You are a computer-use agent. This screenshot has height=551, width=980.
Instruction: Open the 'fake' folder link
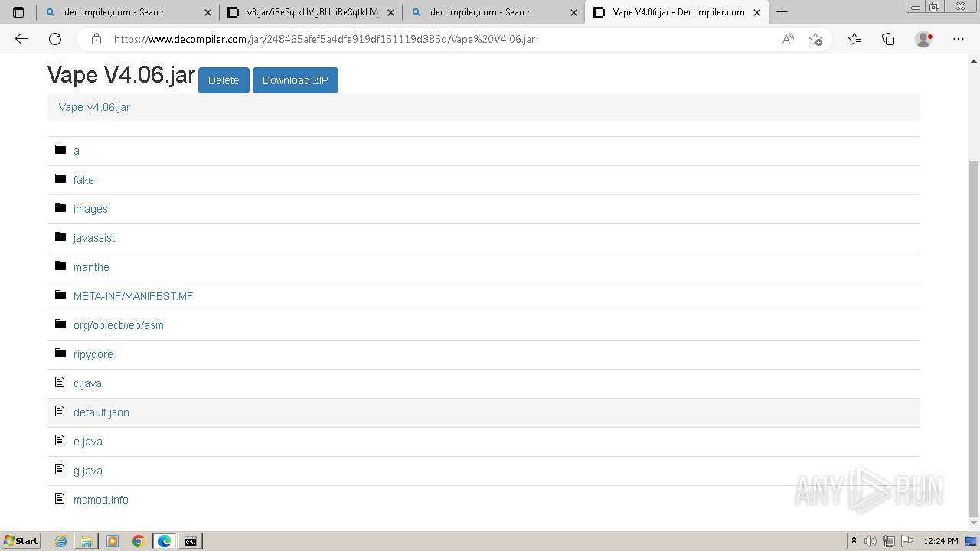(x=83, y=180)
